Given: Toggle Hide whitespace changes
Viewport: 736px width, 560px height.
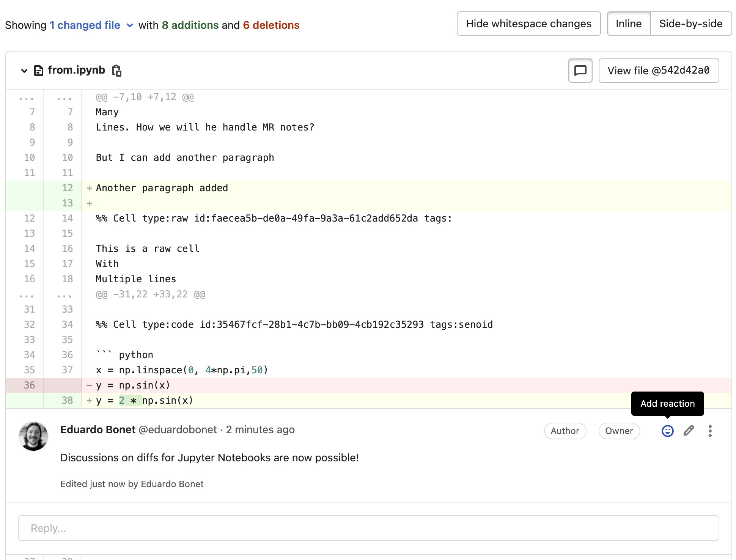Looking at the screenshot, I should [x=529, y=24].
